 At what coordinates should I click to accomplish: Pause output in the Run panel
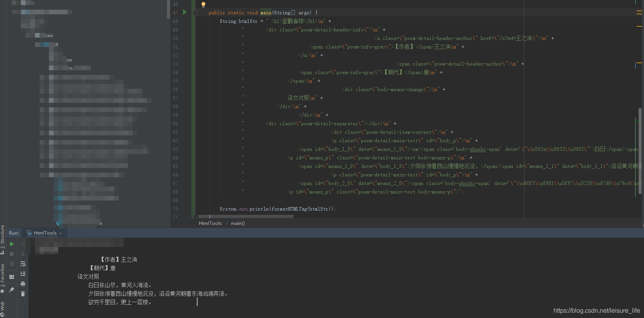tap(12, 264)
